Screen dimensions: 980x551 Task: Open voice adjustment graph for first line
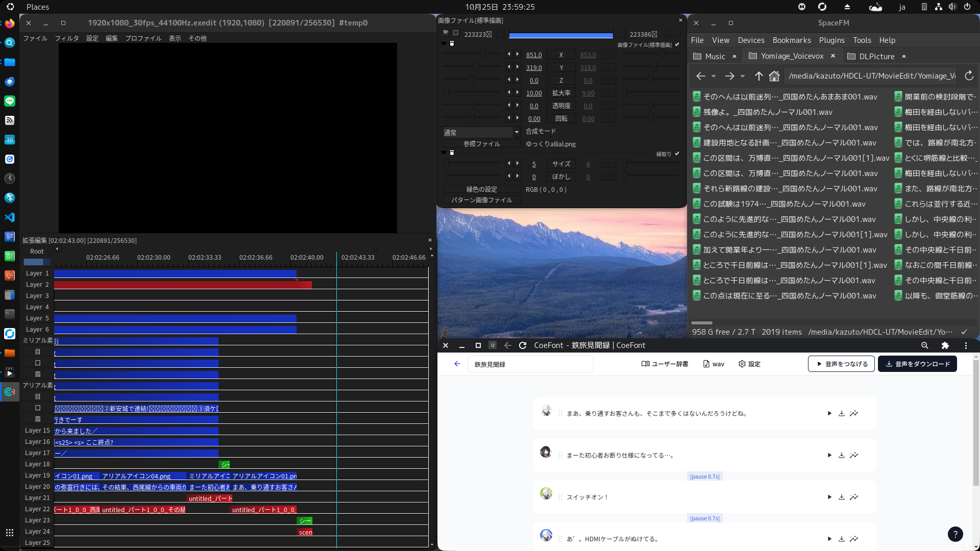coord(854,413)
